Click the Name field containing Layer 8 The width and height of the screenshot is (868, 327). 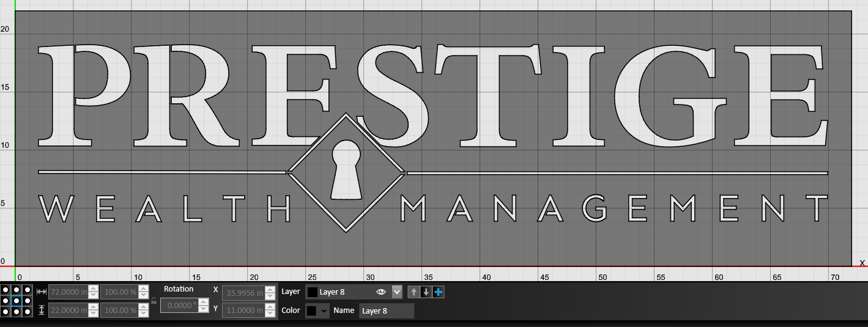pos(386,310)
